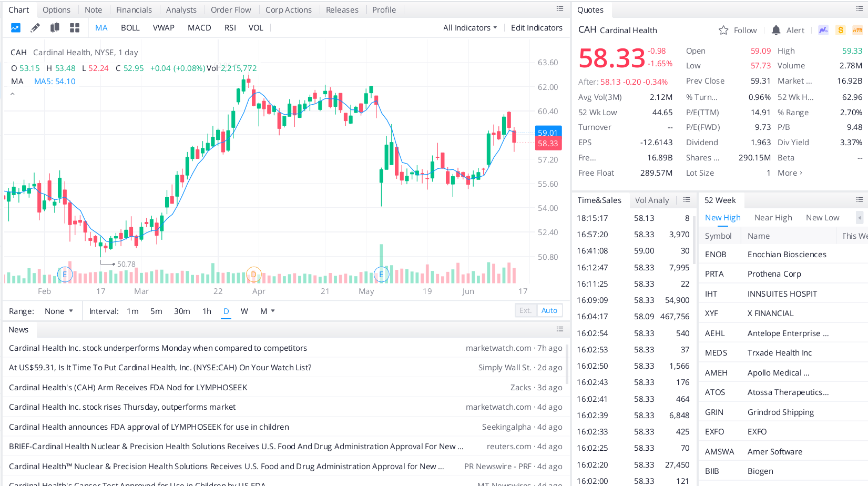Viewport: 868px width, 486px height.
Task: Select the 5m interval
Action: [x=156, y=311]
